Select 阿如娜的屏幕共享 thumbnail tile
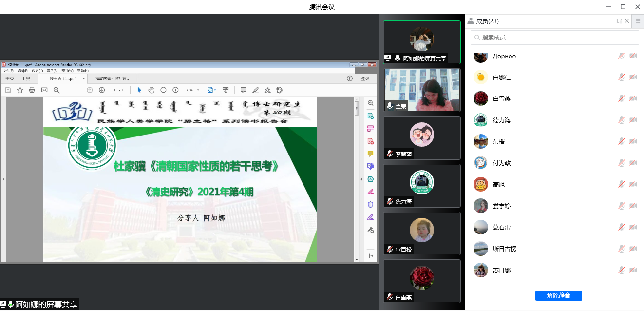Screen dimensions: 644x311 click(422, 42)
